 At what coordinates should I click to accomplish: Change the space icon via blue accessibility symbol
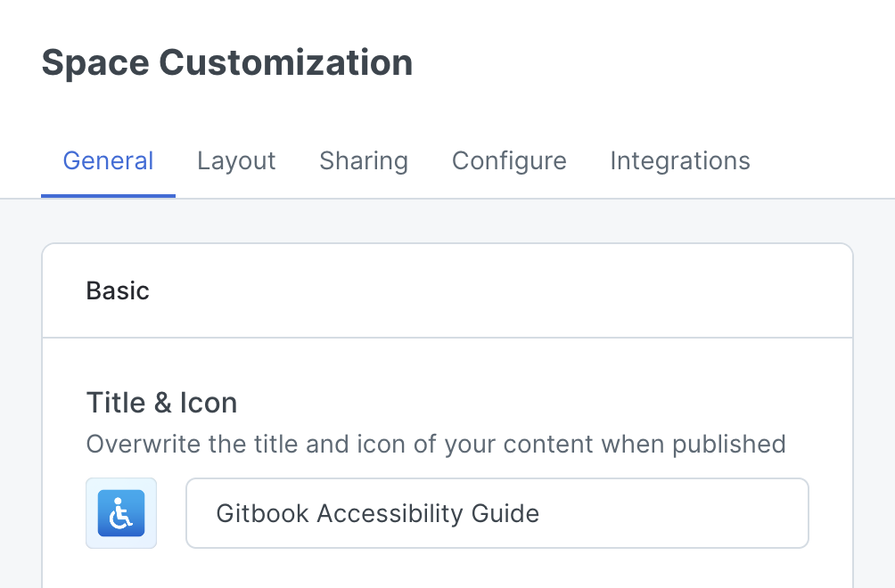click(121, 512)
